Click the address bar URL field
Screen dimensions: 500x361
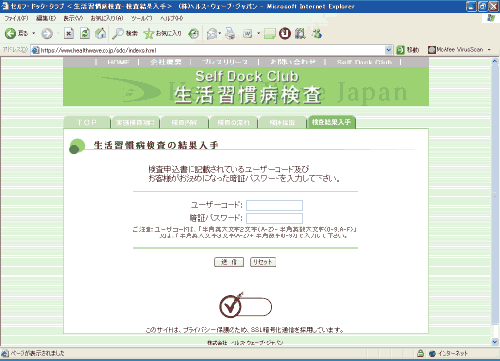coord(212,50)
